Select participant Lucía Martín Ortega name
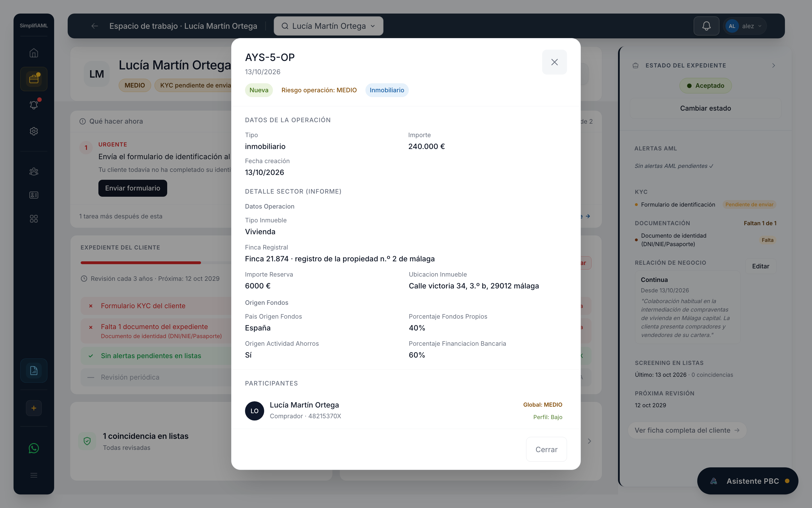This screenshot has height=508, width=812. [304, 405]
